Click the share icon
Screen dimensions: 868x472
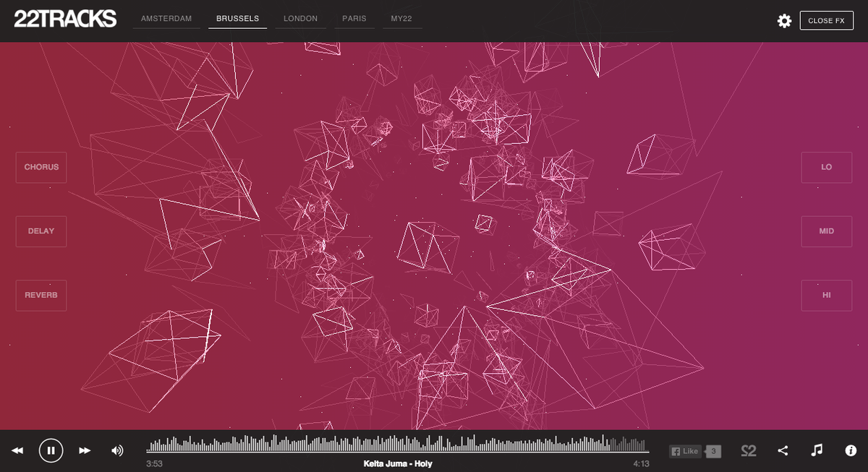tap(783, 450)
